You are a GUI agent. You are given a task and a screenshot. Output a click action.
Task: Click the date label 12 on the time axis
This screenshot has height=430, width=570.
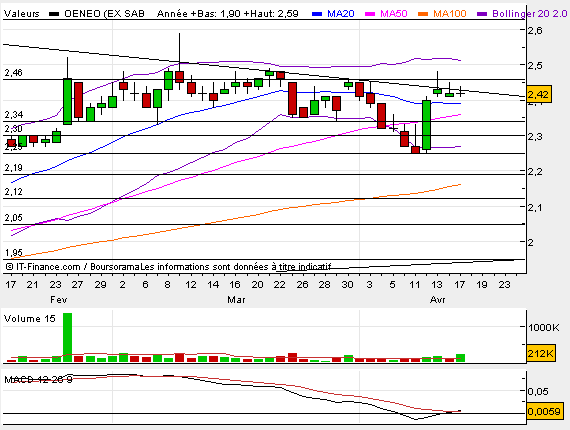pyautogui.click(x=191, y=285)
